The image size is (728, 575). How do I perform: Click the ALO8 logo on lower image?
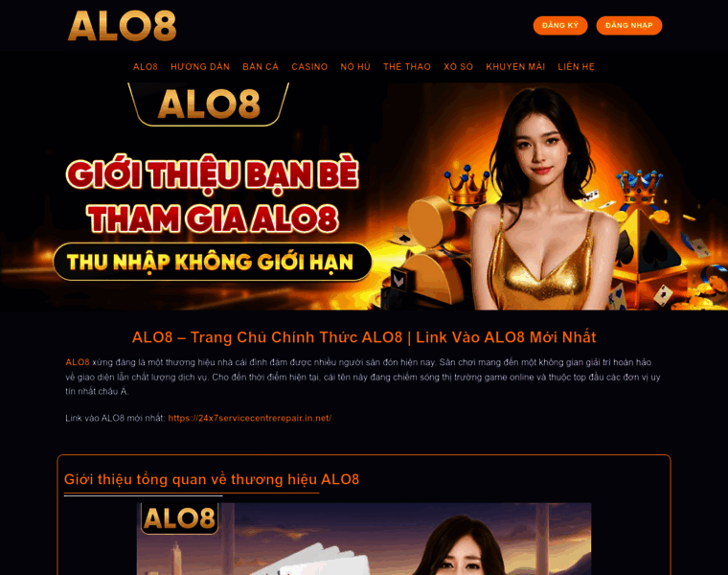[179, 518]
